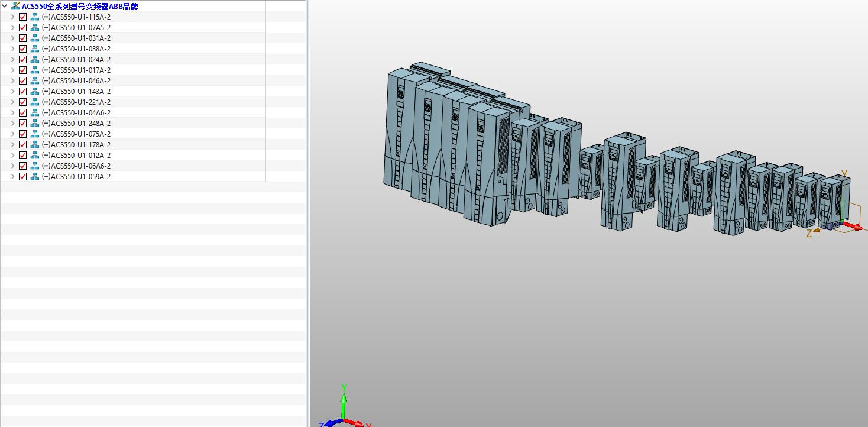Hide ACS550-U1-059A-2 using its checkbox
This screenshot has height=427, width=868.
23,177
